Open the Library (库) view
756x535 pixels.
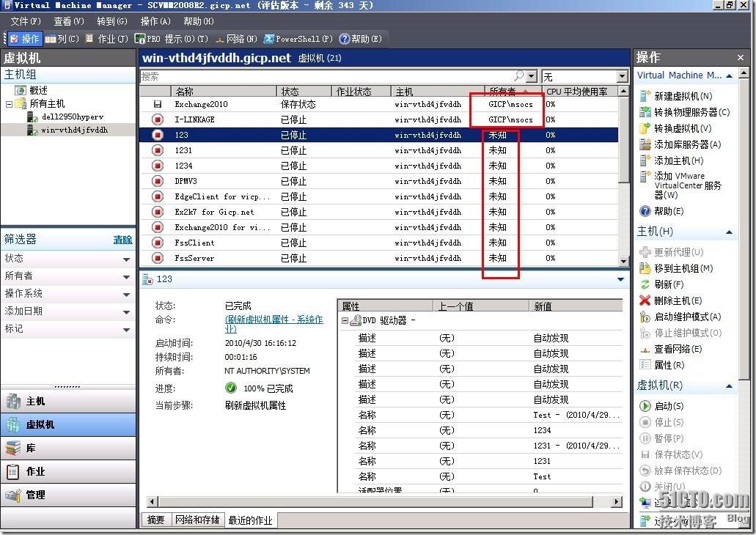(68, 449)
